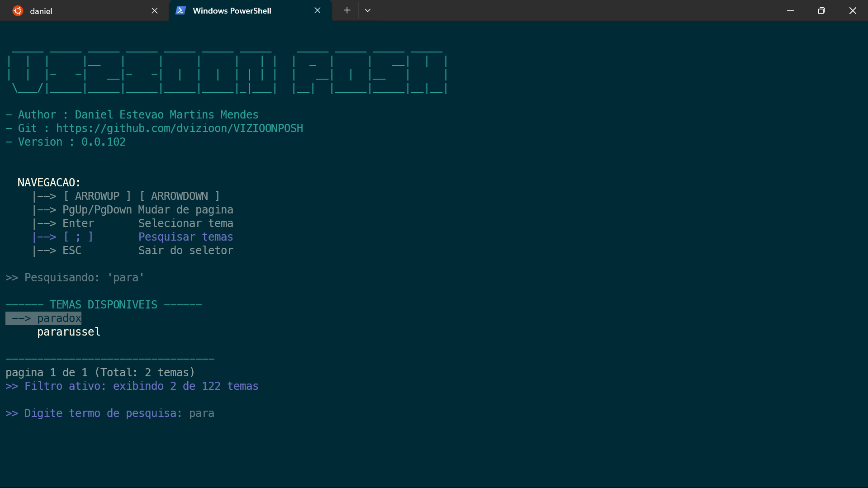
Task: Expand the new tab profile dropdown
Action: (x=368, y=10)
